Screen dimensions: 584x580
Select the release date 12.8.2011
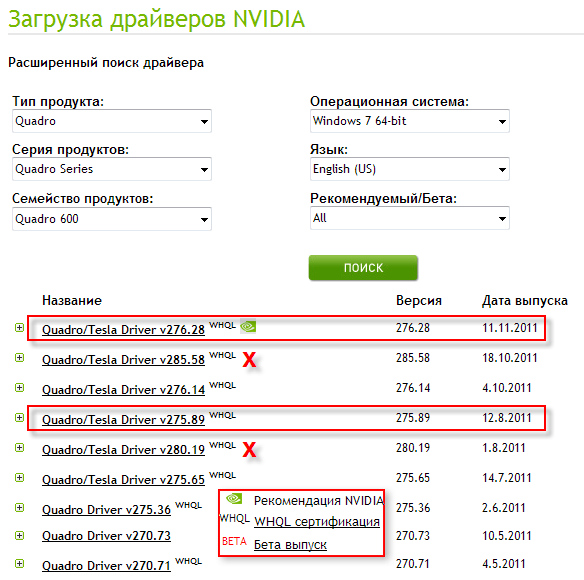click(x=507, y=418)
